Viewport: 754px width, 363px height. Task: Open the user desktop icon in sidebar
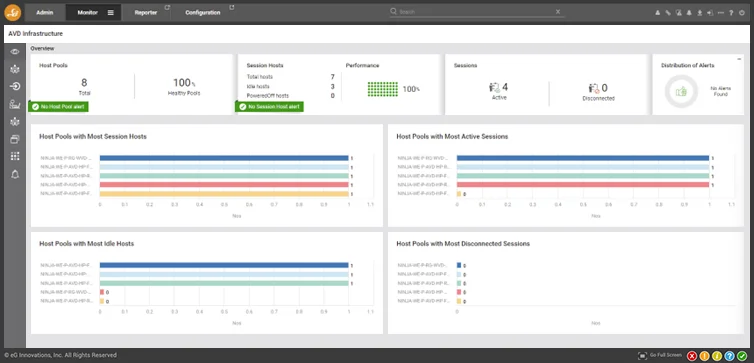point(15,104)
